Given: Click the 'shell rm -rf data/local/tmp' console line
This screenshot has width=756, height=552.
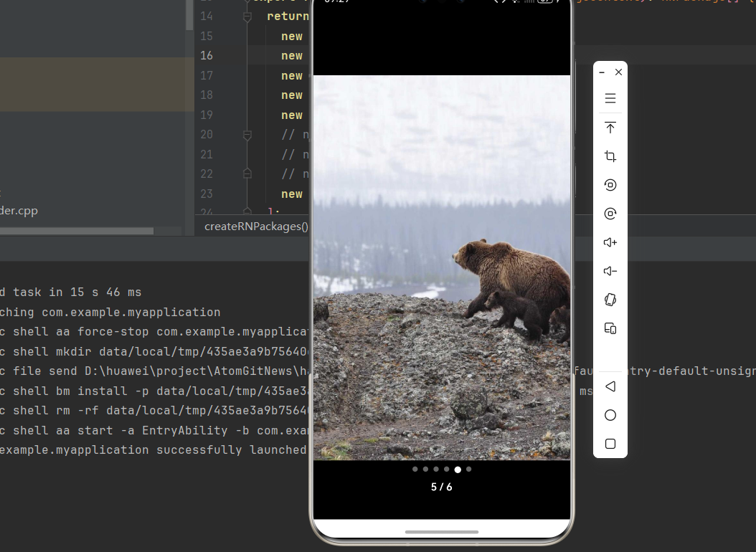Looking at the screenshot, I should pyautogui.click(x=154, y=411).
